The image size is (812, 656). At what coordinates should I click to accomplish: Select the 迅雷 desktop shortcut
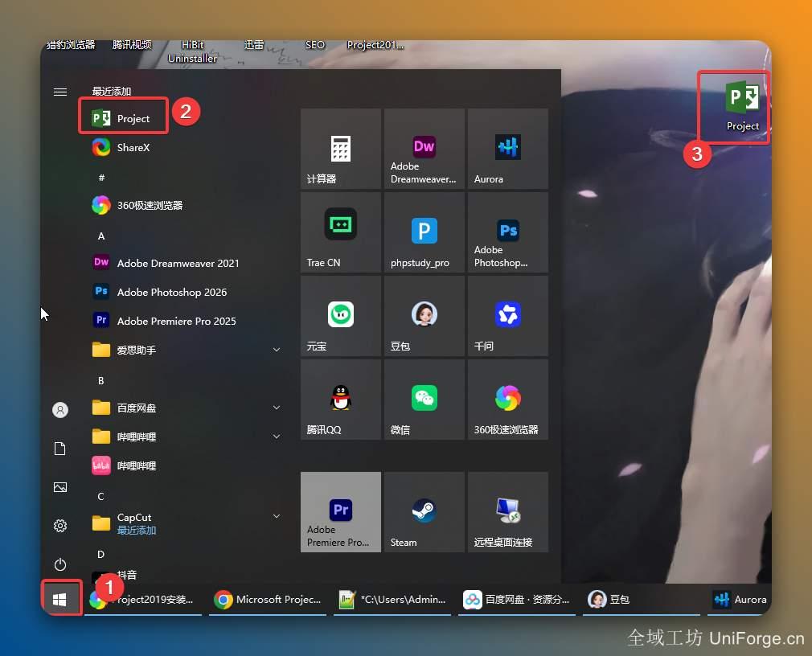[254, 45]
